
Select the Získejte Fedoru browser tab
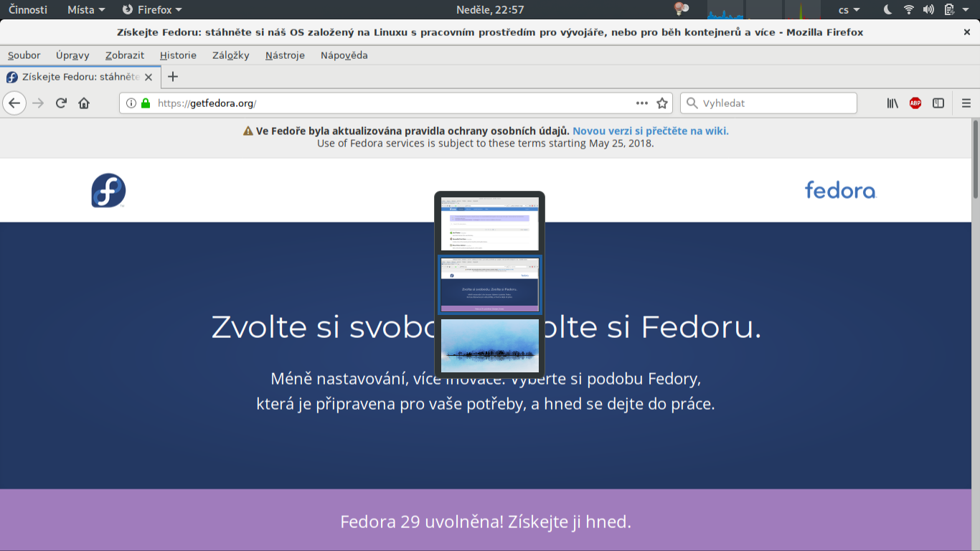pyautogui.click(x=80, y=77)
